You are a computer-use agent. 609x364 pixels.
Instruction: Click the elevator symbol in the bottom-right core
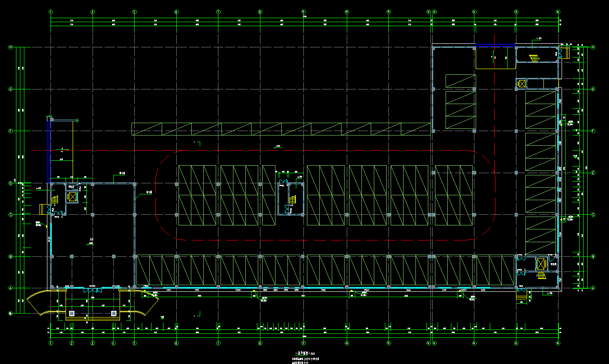[542, 264]
